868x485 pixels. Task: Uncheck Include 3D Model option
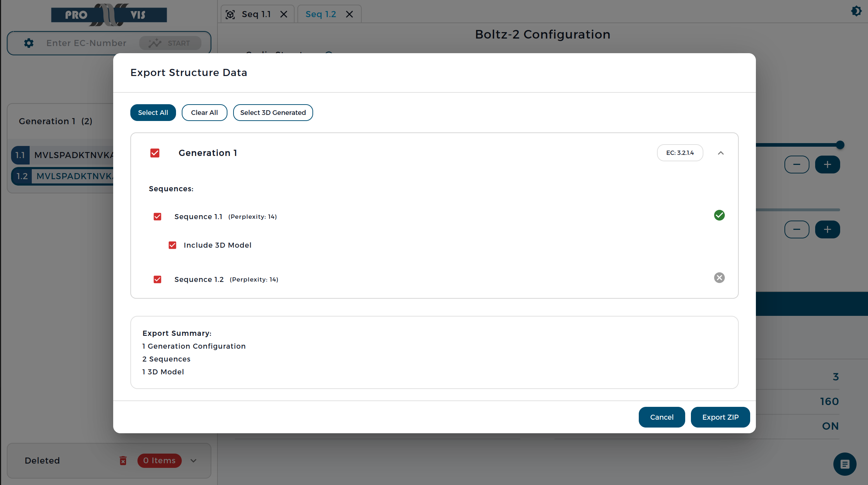[172, 245]
